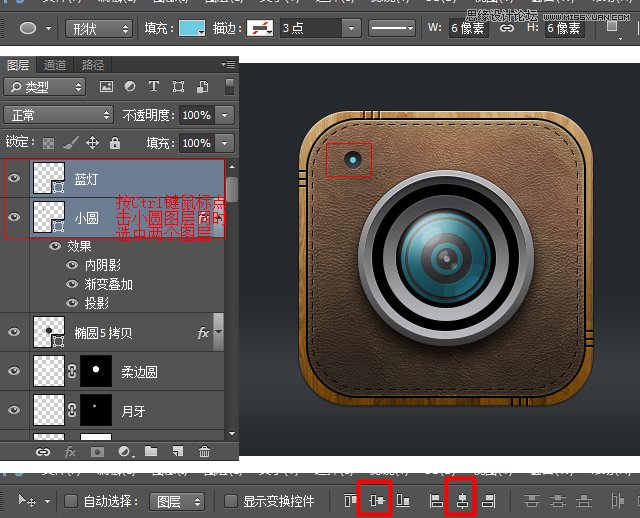Align vertical centers icon
The width and height of the screenshot is (640, 518).
[376, 500]
